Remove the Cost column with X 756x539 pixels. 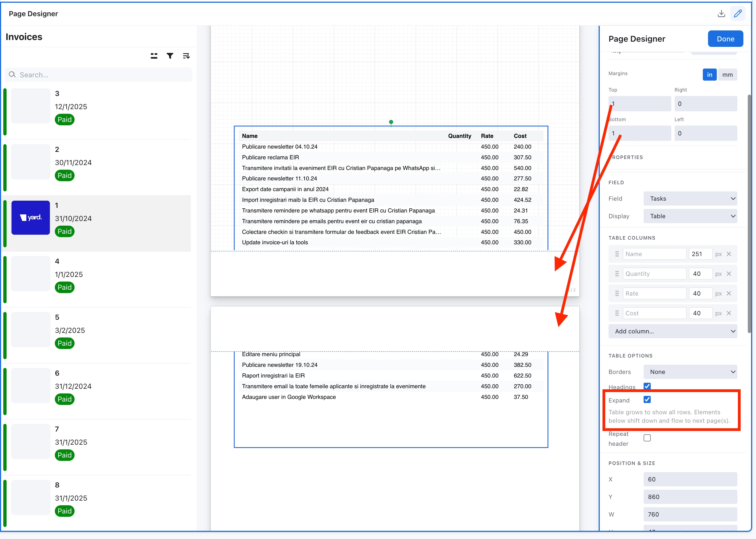(x=729, y=313)
